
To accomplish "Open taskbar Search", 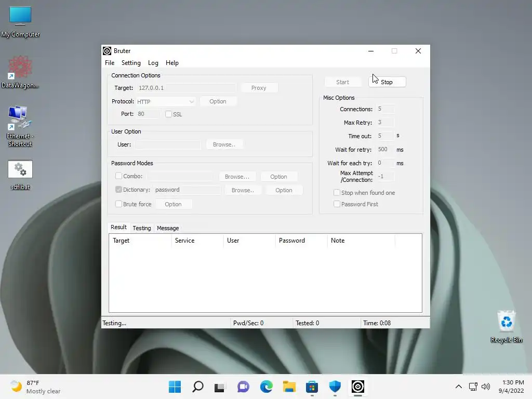I will 198,387.
